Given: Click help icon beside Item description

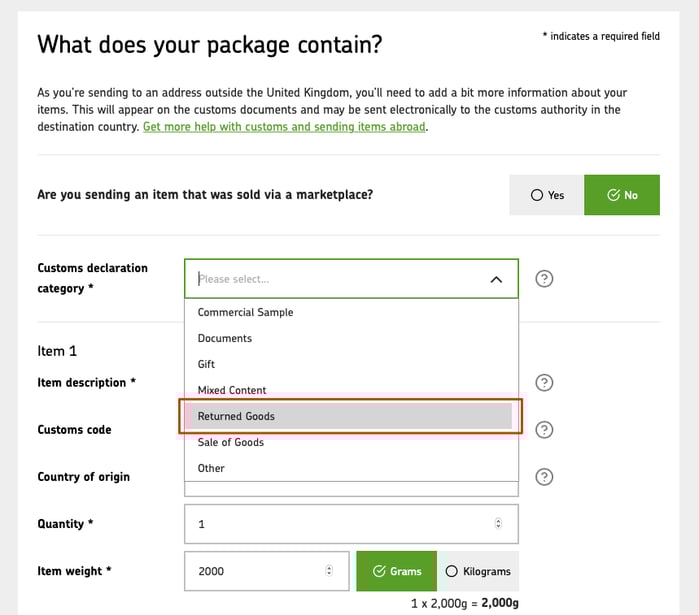Looking at the screenshot, I should (x=544, y=383).
